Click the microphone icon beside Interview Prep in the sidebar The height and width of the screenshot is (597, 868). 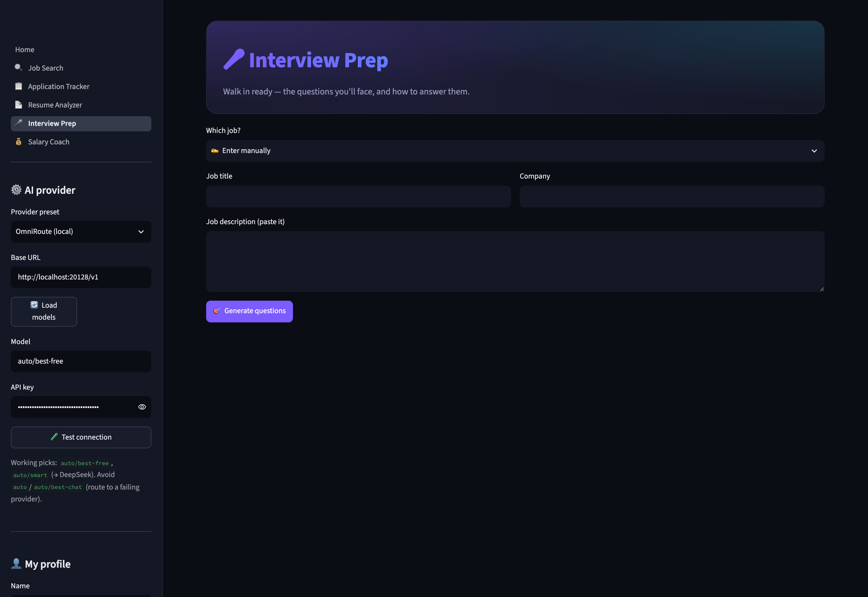pyautogui.click(x=18, y=123)
